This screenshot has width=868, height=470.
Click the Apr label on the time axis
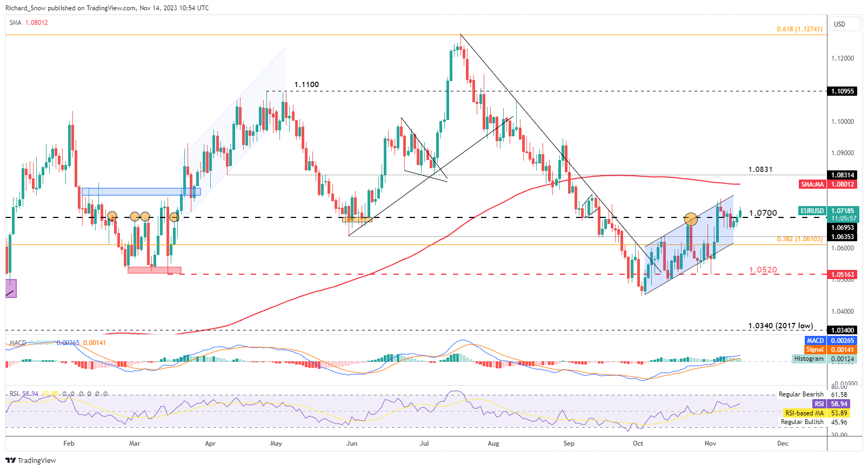click(x=210, y=443)
